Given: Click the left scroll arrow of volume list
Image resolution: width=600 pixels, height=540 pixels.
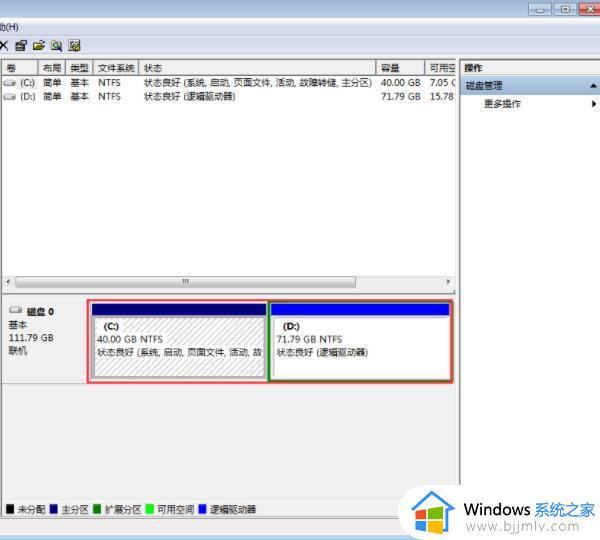Looking at the screenshot, I should click(8, 282).
